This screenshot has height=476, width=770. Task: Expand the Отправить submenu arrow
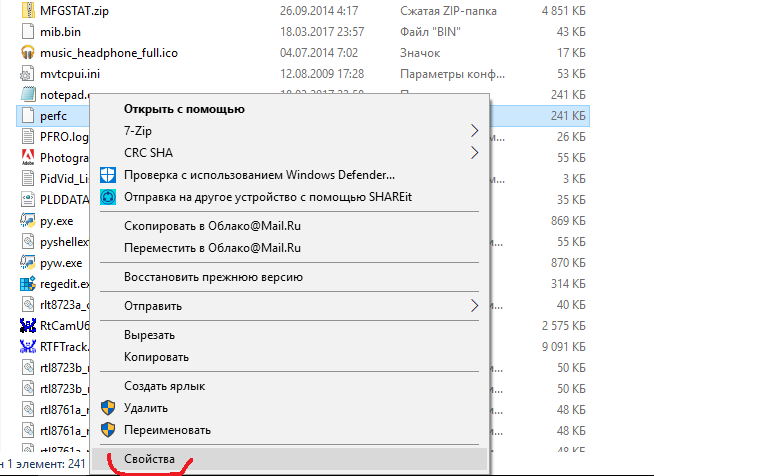(474, 306)
